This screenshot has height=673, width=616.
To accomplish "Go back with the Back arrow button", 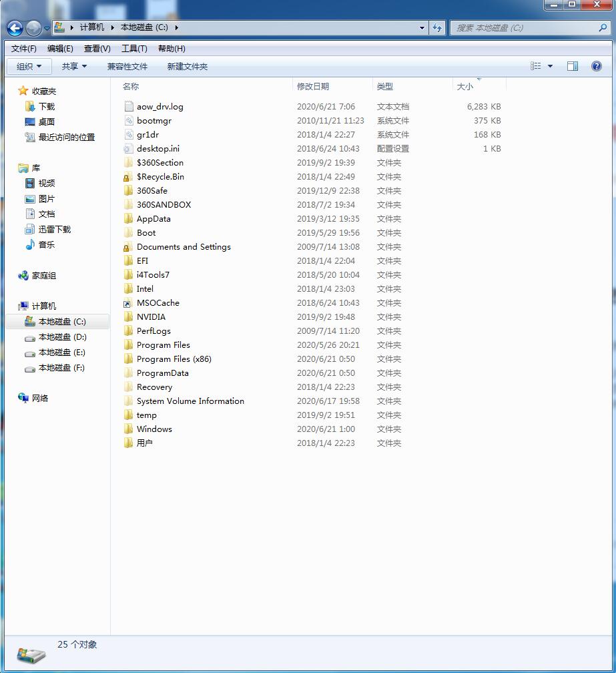I will 15,28.
